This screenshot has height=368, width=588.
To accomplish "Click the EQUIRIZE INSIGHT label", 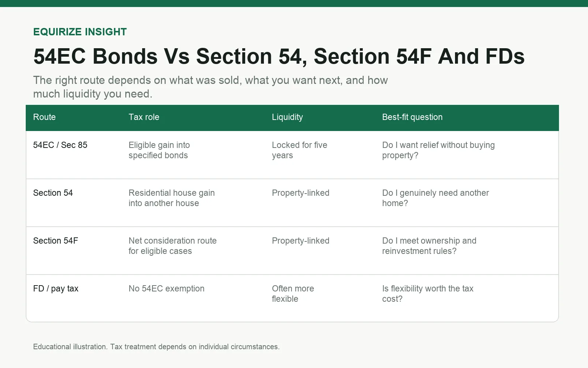I will [x=80, y=32].
